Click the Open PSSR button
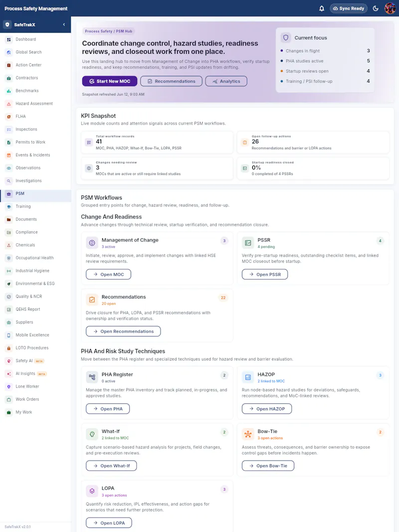Screen dimensions: 399x532 click(265, 274)
